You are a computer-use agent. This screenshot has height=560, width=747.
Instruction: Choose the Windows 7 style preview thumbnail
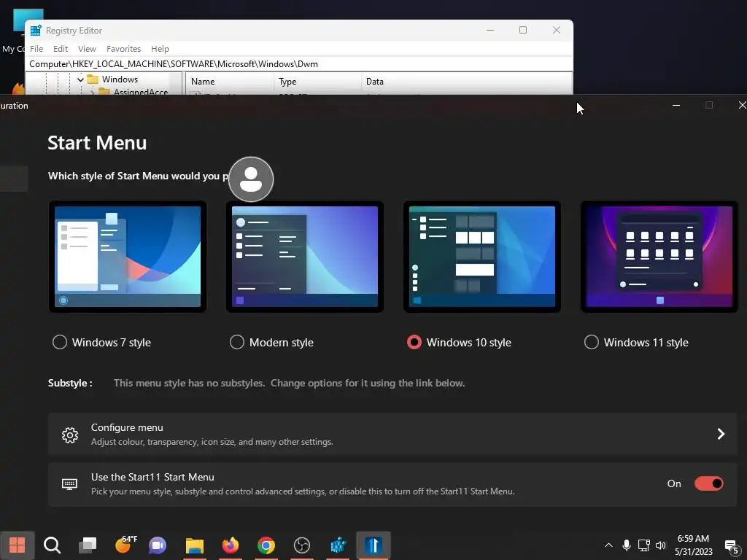(128, 257)
